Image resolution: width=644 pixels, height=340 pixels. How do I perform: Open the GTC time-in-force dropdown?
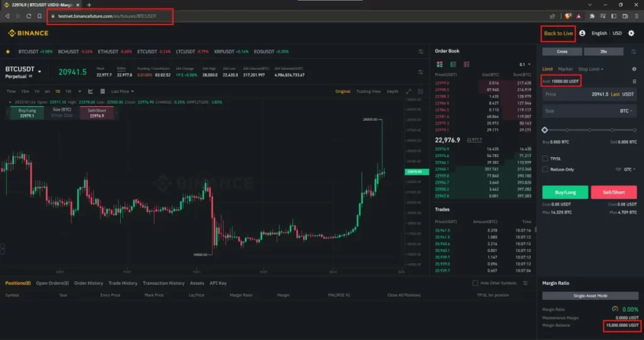point(623,170)
